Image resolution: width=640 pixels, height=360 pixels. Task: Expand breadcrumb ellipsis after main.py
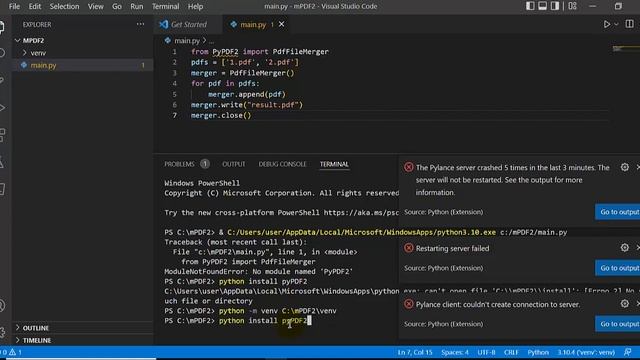[211, 41]
